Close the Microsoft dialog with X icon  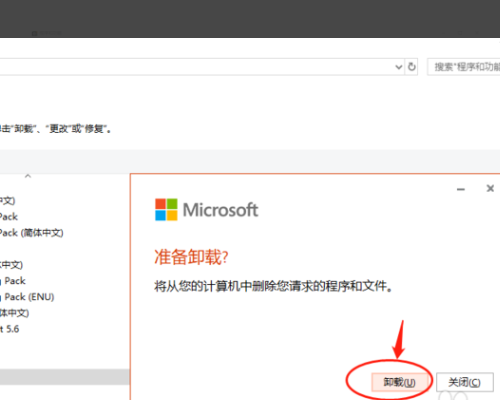click(x=490, y=188)
